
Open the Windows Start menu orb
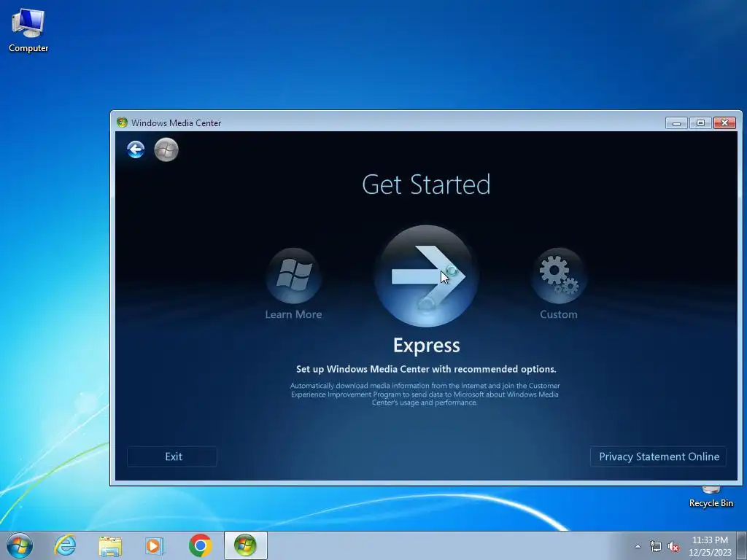[20, 545]
